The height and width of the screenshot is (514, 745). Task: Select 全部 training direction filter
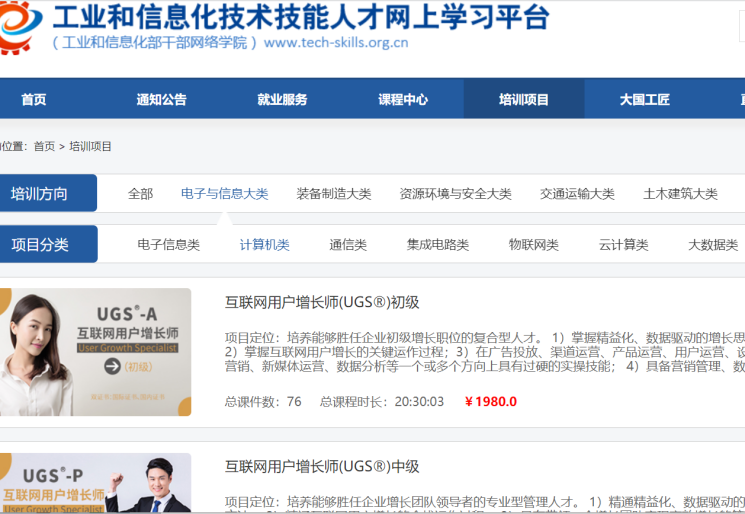(140, 194)
